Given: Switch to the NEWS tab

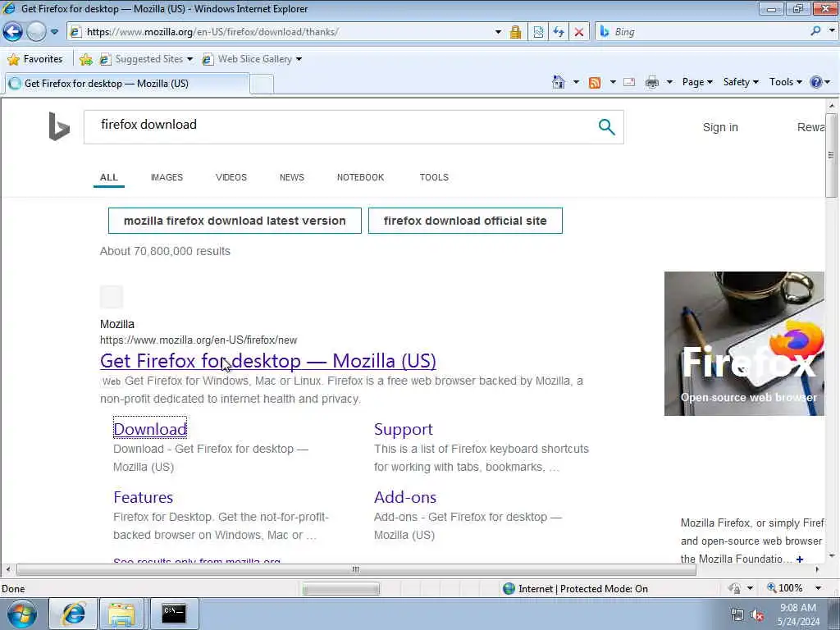Looking at the screenshot, I should click(291, 177).
